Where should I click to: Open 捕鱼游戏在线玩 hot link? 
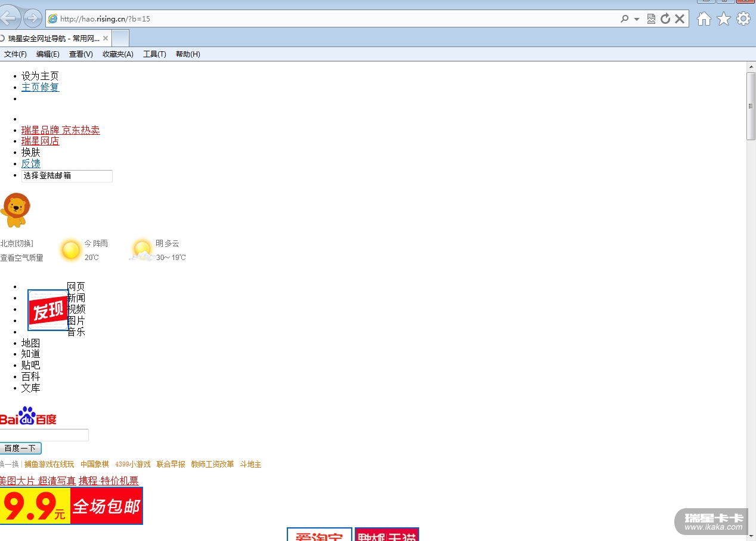(x=49, y=464)
